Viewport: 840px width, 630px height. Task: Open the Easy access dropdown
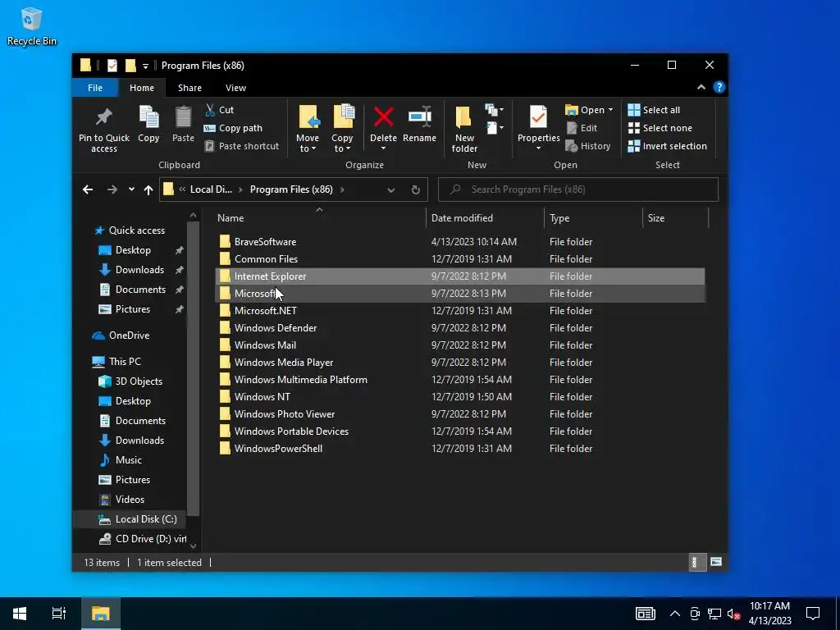tap(495, 127)
